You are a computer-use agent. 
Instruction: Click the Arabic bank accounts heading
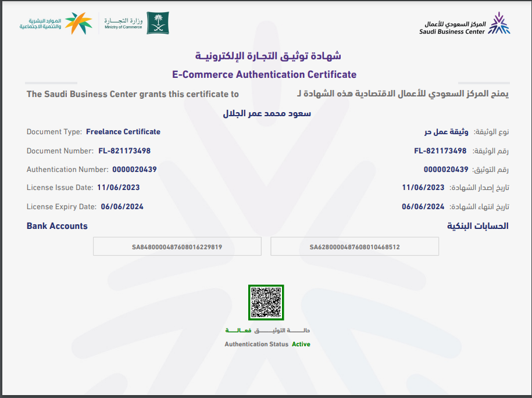pos(477,226)
